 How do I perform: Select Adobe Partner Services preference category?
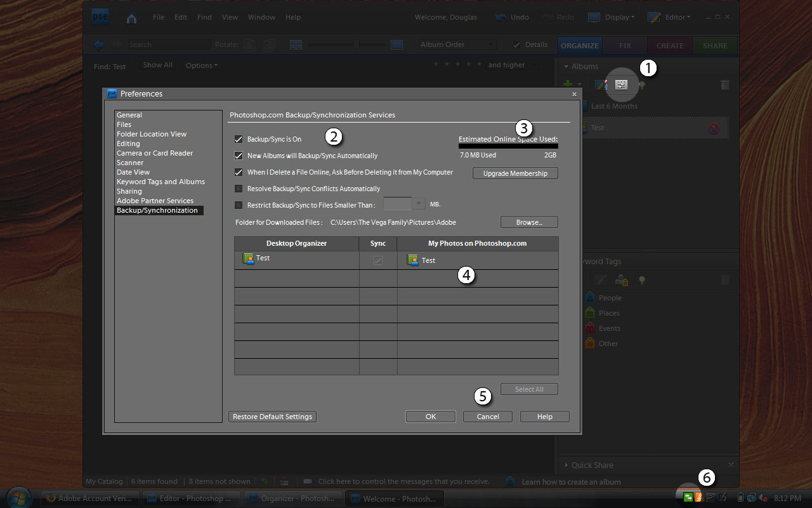[x=155, y=201]
